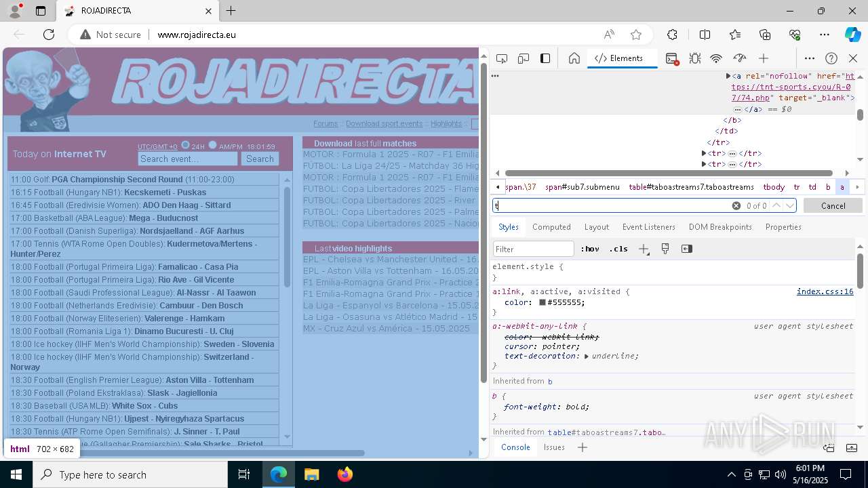Open the Properties tab
Screen dimensions: 868x488
coord(783,227)
